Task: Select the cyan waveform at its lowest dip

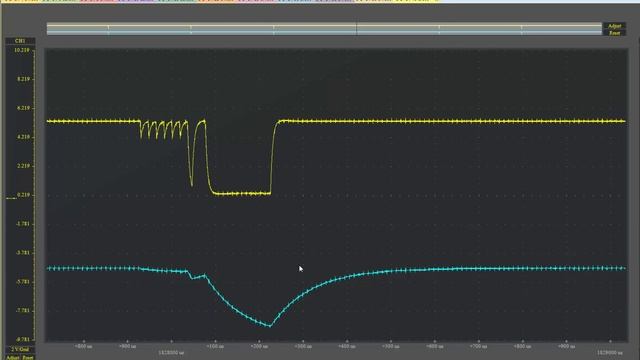Action: click(x=269, y=325)
